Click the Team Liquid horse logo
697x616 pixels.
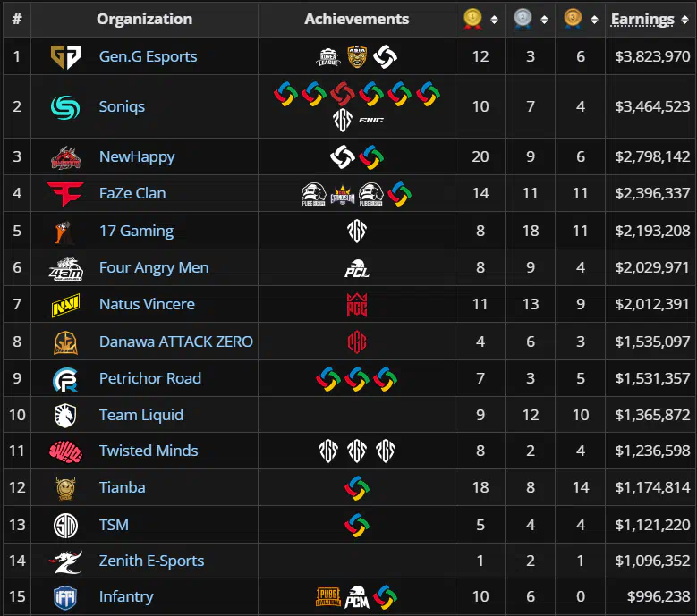tap(65, 416)
